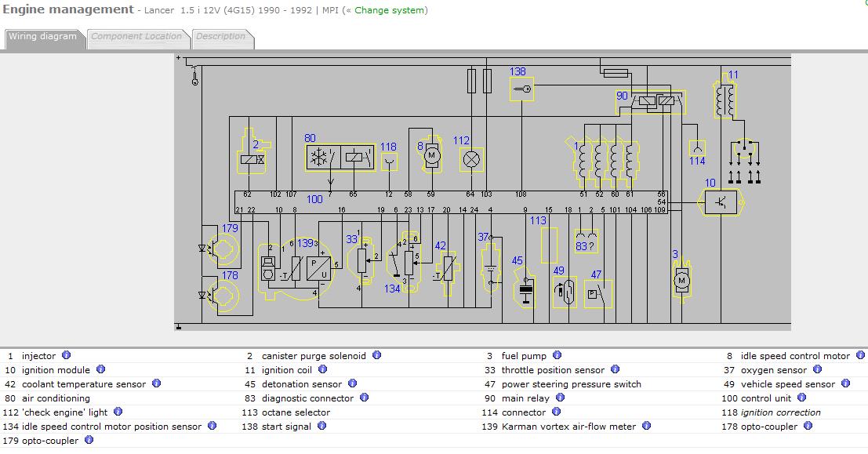
Task: Show info for throttle position sensor
Action: pyautogui.click(x=615, y=369)
